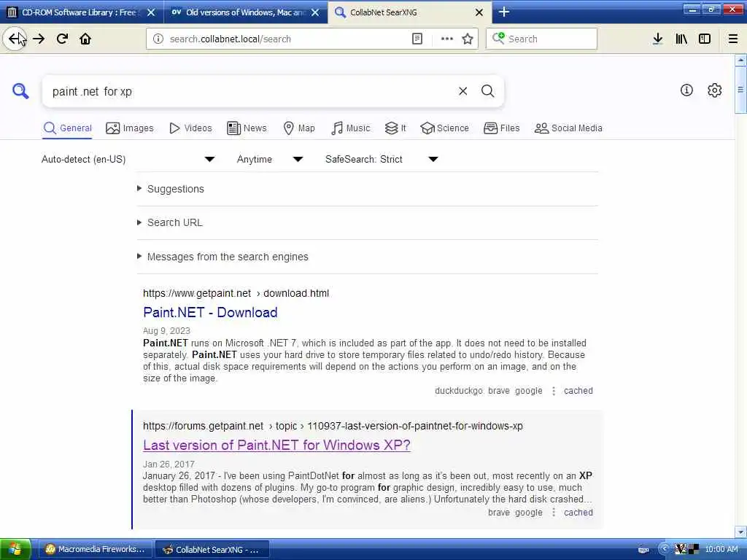
Task: Open cached copy of forums.getpaint.net result
Action: 578,513
